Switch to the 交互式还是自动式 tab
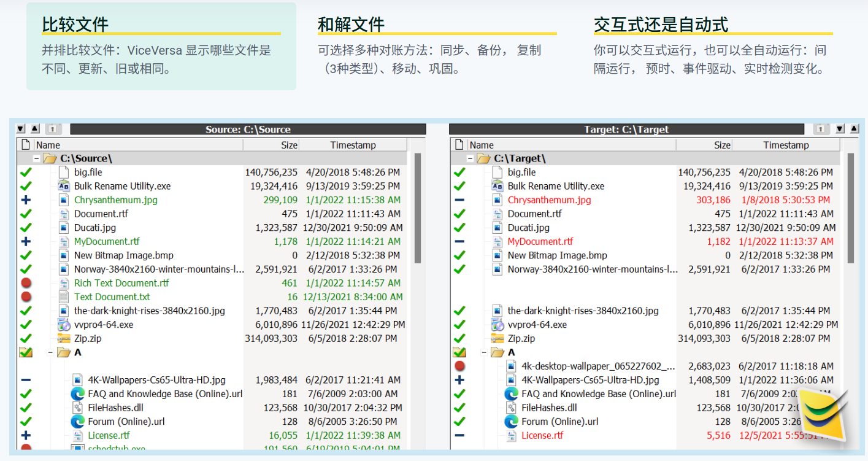Viewport: 868px width, 461px height. point(713,47)
